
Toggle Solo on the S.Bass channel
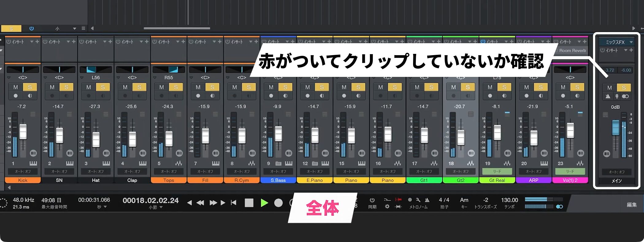[285, 87]
